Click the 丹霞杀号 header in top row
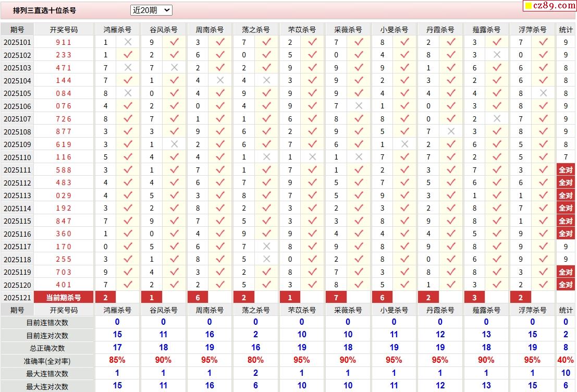This screenshot has width=577, height=392. [x=440, y=30]
